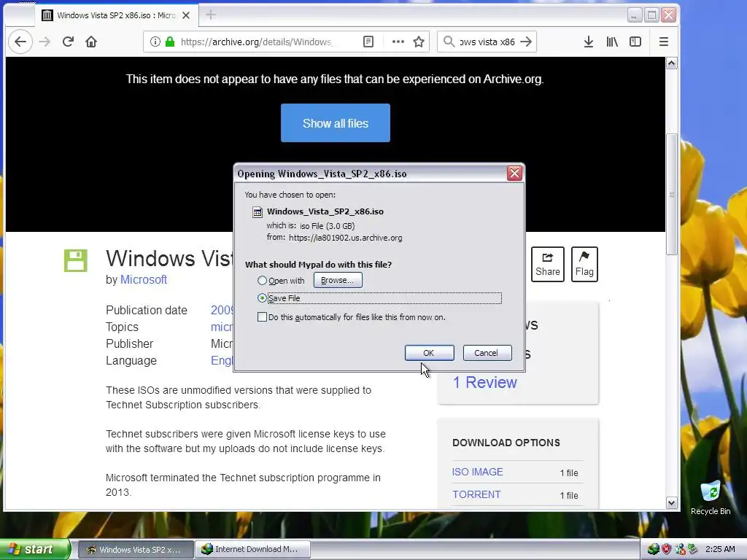Image resolution: width=747 pixels, height=560 pixels.
Task: Go back using the browser back arrow
Action: click(20, 42)
